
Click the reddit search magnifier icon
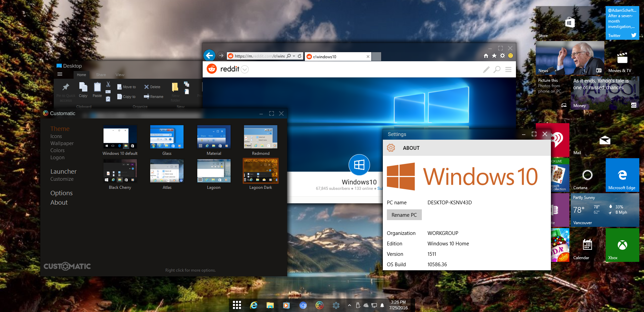(497, 69)
